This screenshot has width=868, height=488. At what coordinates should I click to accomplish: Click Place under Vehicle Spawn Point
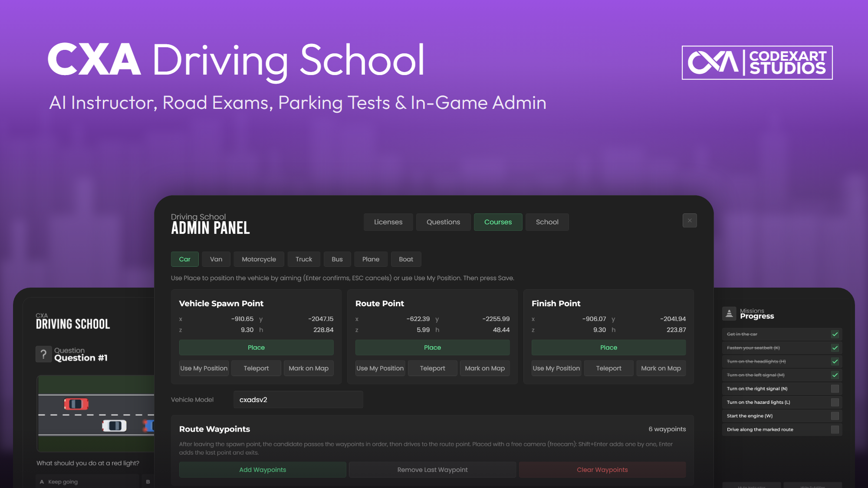(256, 347)
